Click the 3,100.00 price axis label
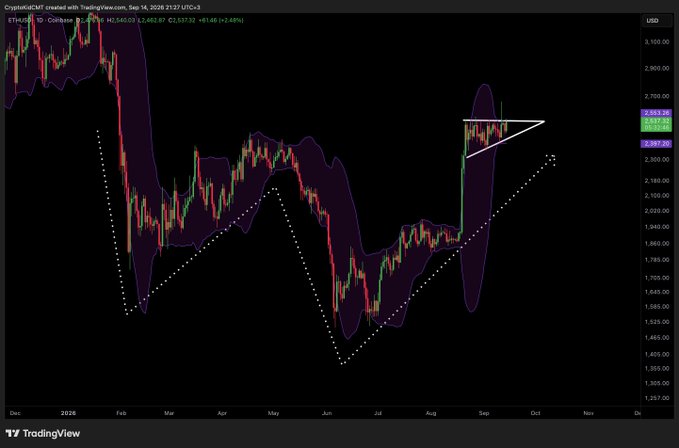The height and width of the screenshot is (448, 679). coord(657,42)
